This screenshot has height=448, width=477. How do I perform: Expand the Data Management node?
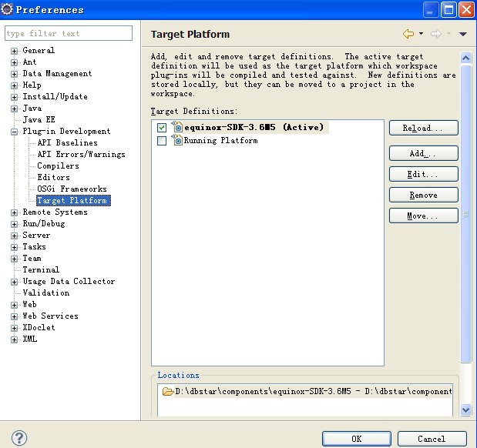coord(14,74)
